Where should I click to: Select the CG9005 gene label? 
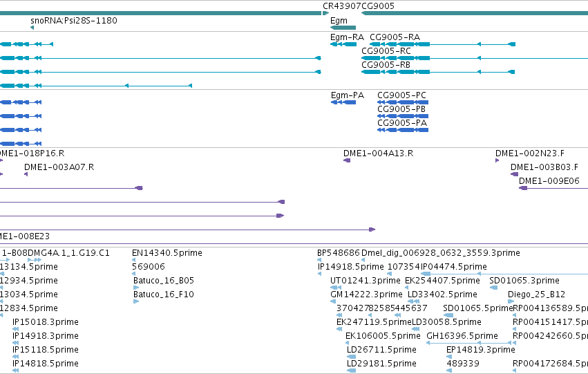pyautogui.click(x=377, y=6)
